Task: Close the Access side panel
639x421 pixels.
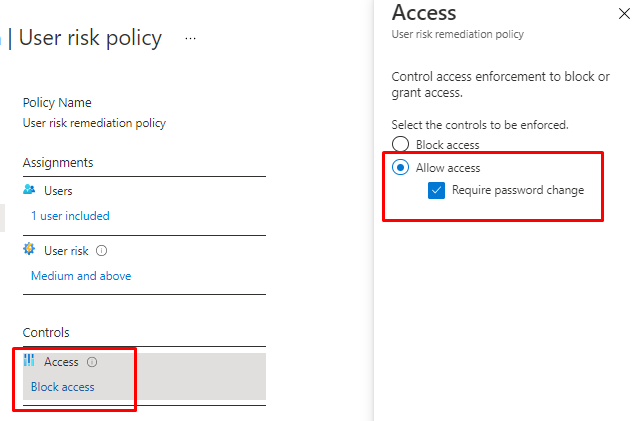Action: coord(625,14)
